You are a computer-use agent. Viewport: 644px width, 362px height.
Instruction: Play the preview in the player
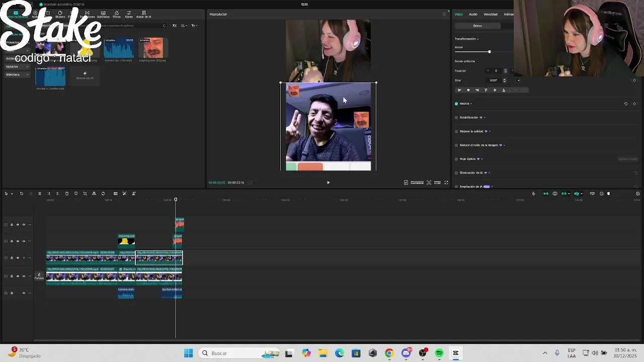[328, 183]
